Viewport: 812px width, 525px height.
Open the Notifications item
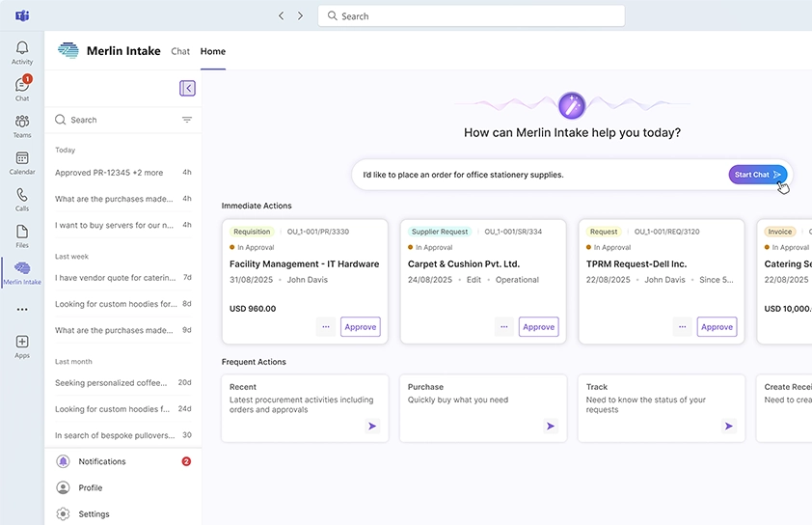coord(102,461)
